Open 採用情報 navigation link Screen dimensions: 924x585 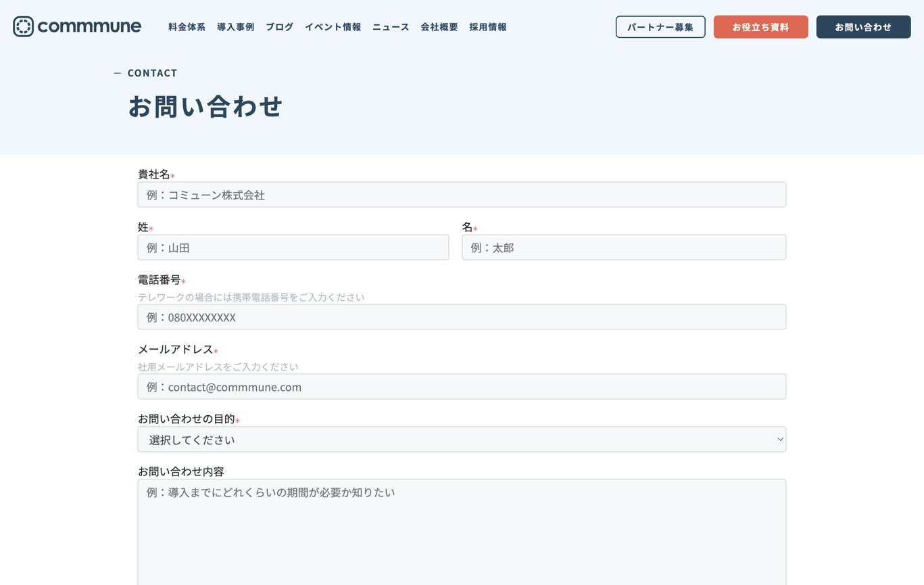[x=487, y=27]
